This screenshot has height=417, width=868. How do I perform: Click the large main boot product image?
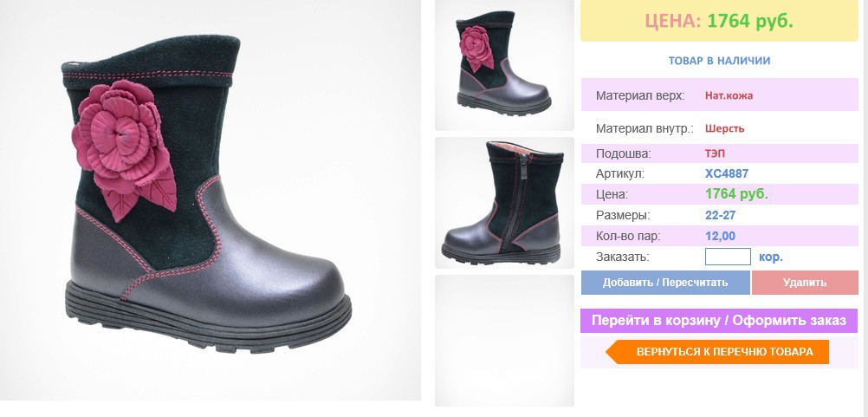pyautogui.click(x=211, y=200)
